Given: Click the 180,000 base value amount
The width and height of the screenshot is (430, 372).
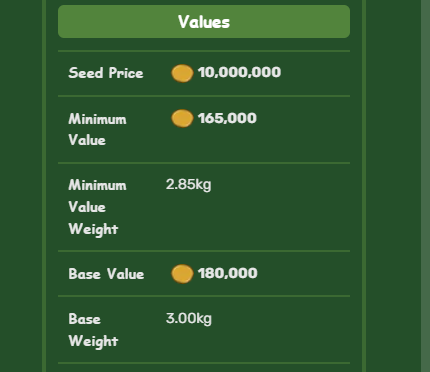Looking at the screenshot, I should 227,273.
